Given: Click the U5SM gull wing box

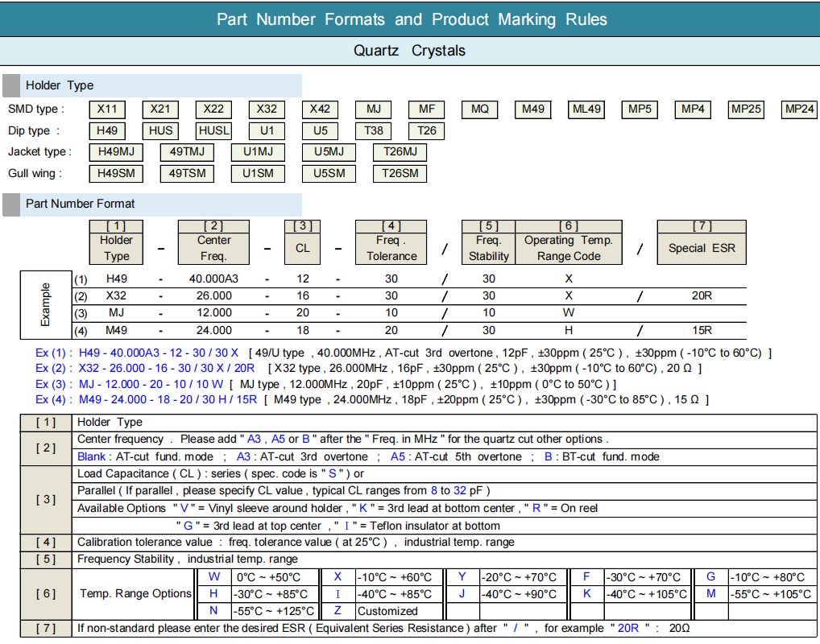Looking at the screenshot, I should click(329, 173).
